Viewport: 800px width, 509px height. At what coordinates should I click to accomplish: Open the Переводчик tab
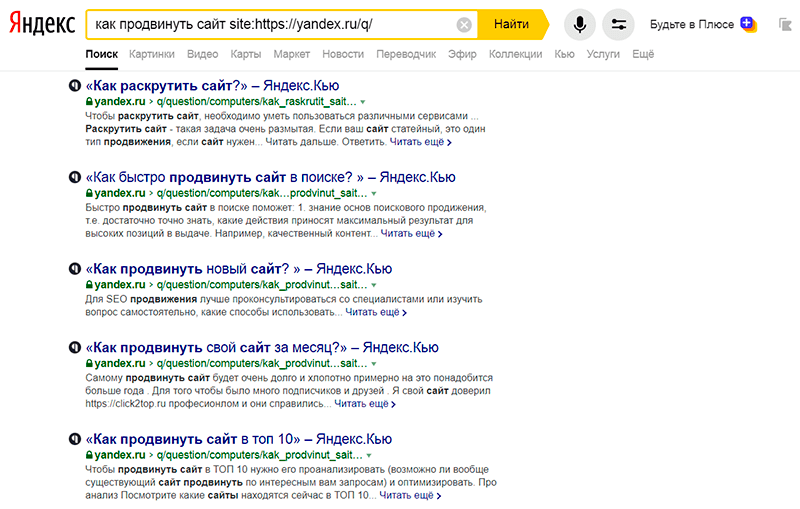point(406,54)
